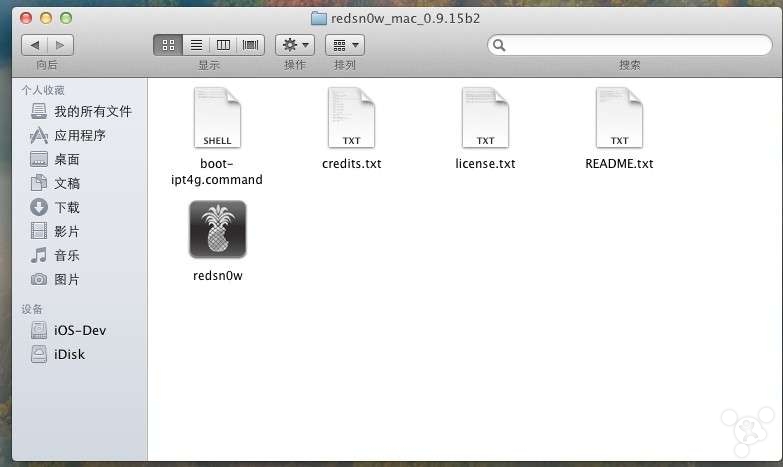Switch to icon view
Screen dimensions: 783x467
168,45
